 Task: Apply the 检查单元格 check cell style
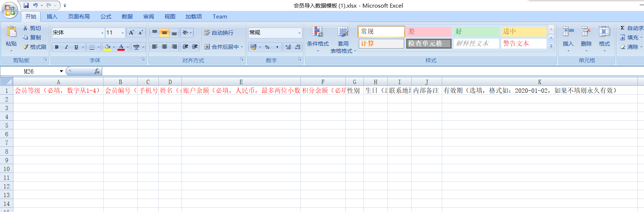point(428,43)
